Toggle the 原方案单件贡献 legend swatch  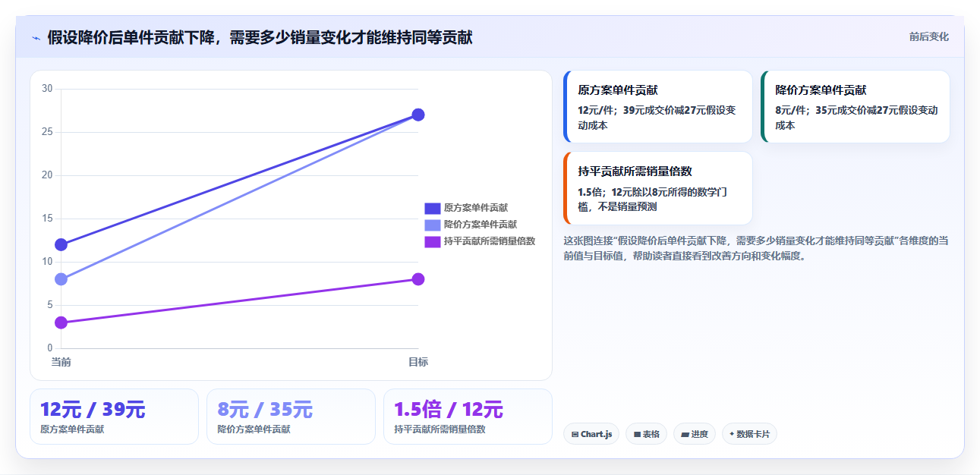(432, 208)
